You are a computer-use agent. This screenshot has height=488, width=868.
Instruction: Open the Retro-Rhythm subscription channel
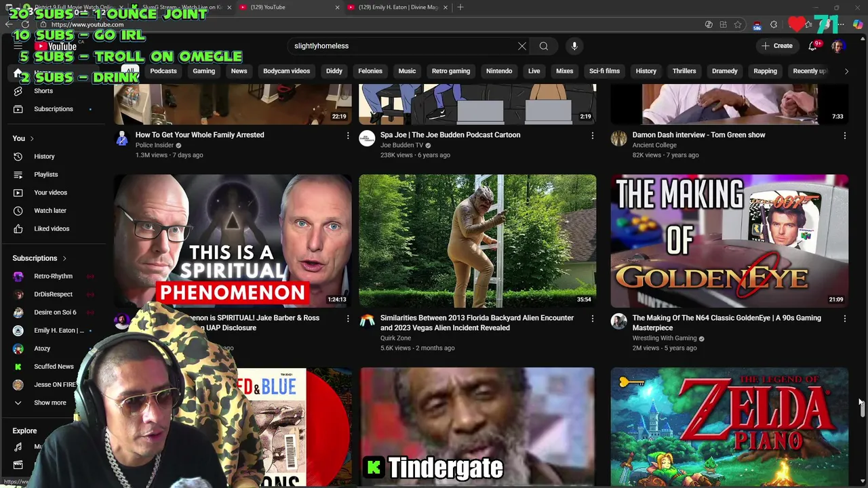(x=53, y=277)
